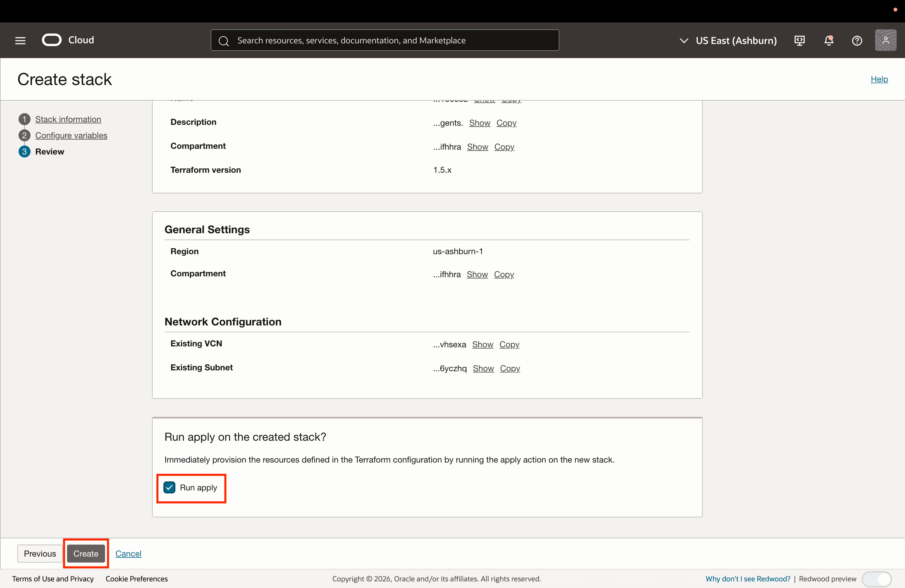The height and width of the screenshot is (588, 905).
Task: Open the Cloud Shell icon
Action: (x=799, y=40)
